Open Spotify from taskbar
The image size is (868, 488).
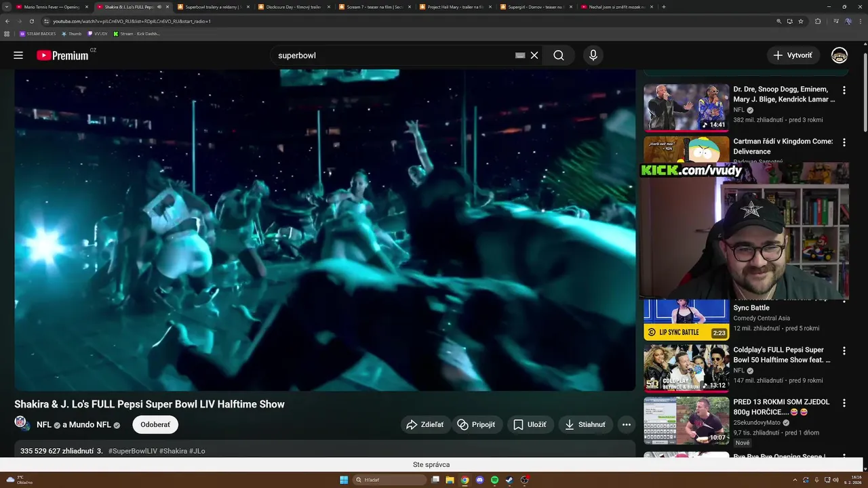[494, 480]
